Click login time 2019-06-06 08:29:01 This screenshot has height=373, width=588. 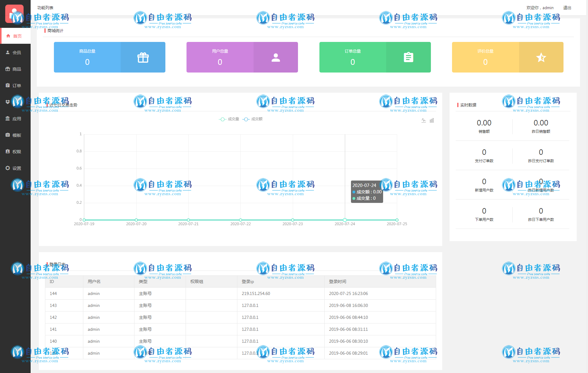(349, 353)
